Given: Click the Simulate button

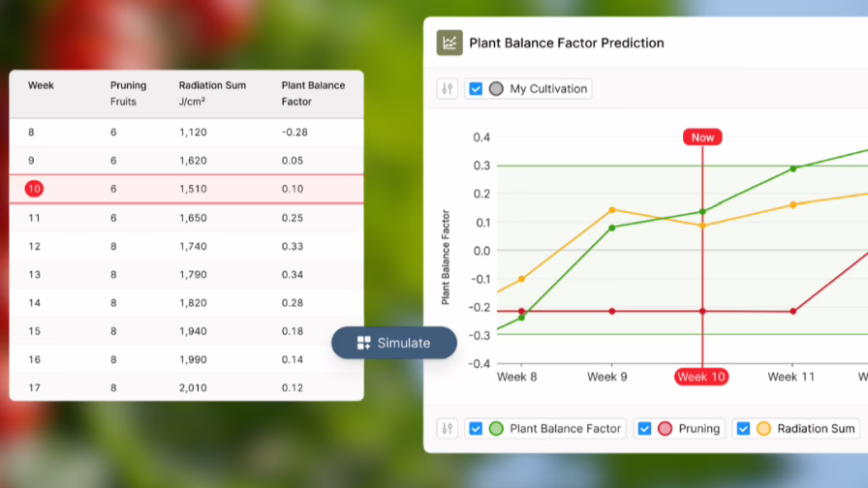Looking at the screenshot, I should click(394, 343).
